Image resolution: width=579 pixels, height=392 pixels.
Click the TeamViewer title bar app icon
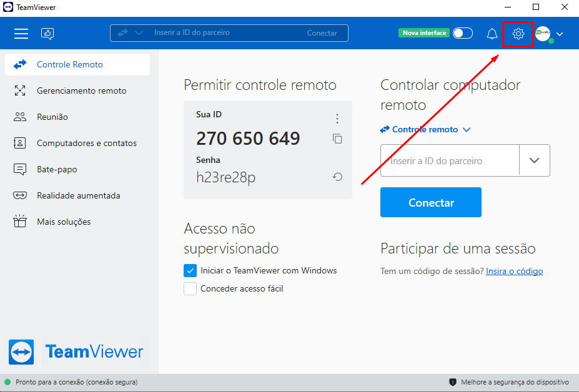tap(8, 7)
